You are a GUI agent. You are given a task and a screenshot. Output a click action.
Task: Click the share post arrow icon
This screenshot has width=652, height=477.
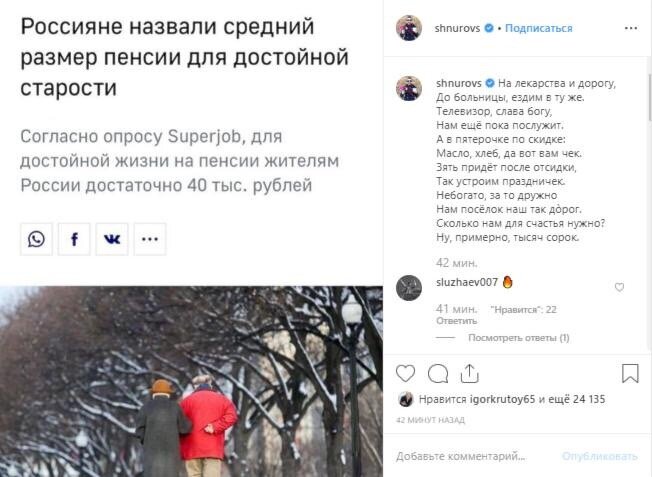(469, 373)
